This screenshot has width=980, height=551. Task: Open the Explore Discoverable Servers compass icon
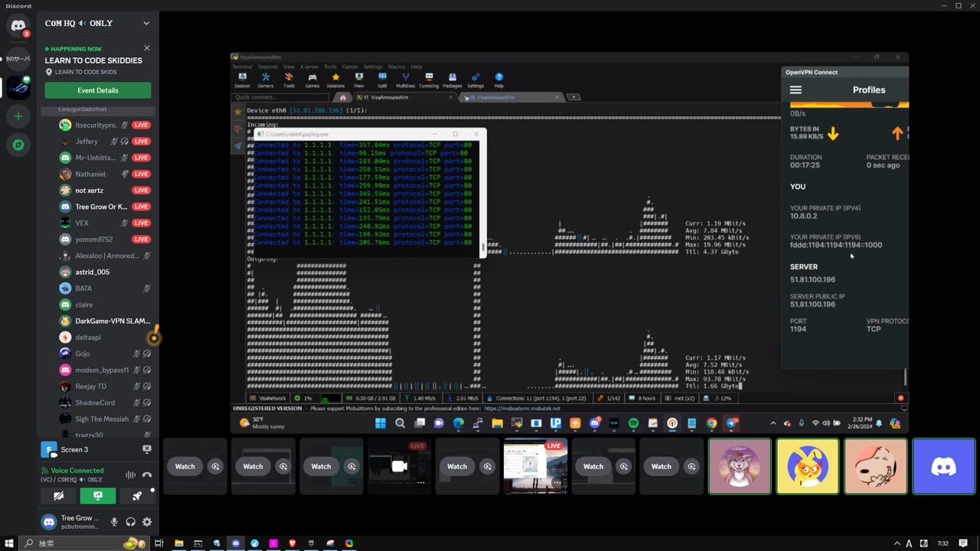(18, 145)
